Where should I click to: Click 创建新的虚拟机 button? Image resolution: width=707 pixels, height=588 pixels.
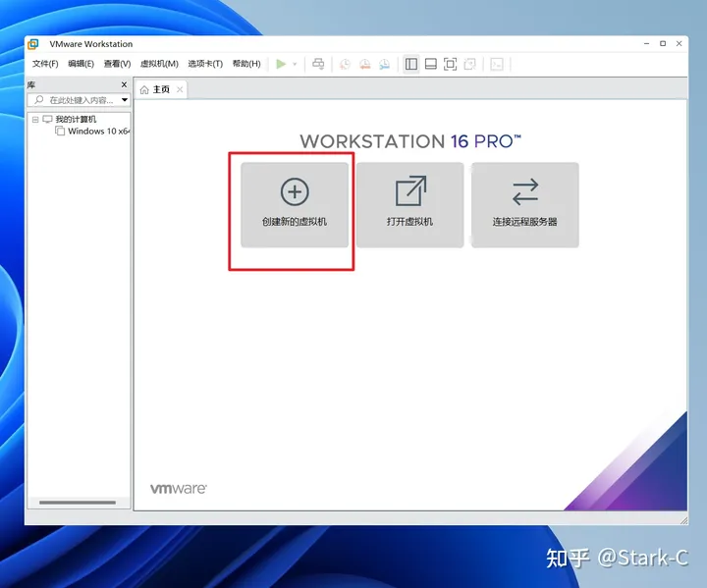pyautogui.click(x=295, y=205)
